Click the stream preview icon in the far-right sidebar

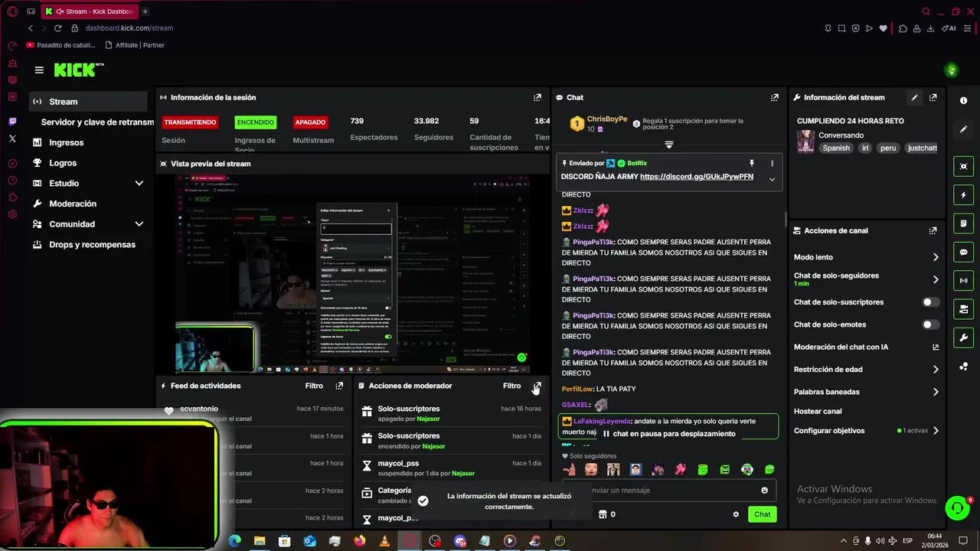(963, 166)
